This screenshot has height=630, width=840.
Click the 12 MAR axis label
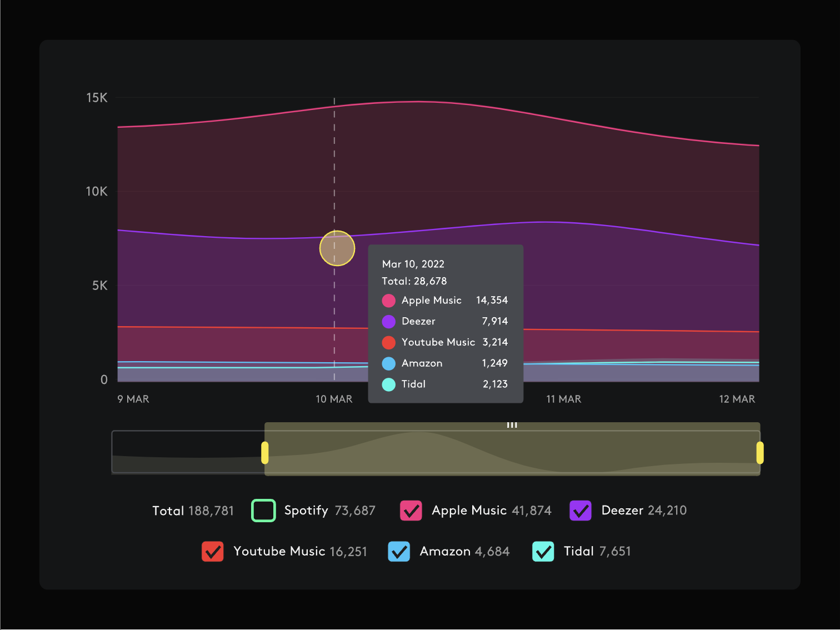pos(737,399)
